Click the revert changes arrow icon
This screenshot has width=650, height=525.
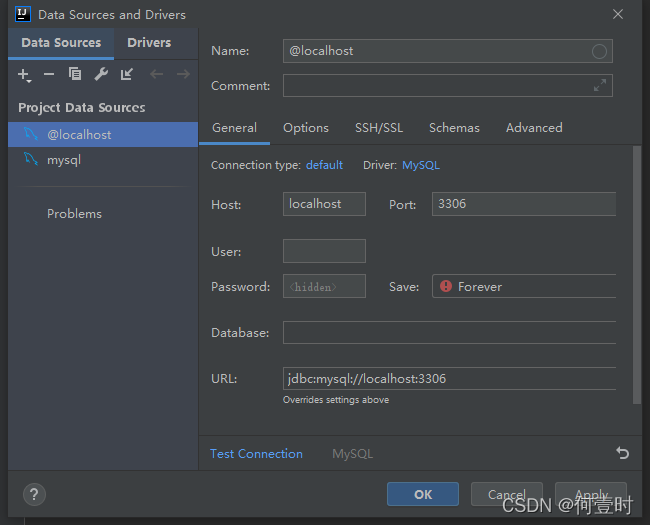622,453
